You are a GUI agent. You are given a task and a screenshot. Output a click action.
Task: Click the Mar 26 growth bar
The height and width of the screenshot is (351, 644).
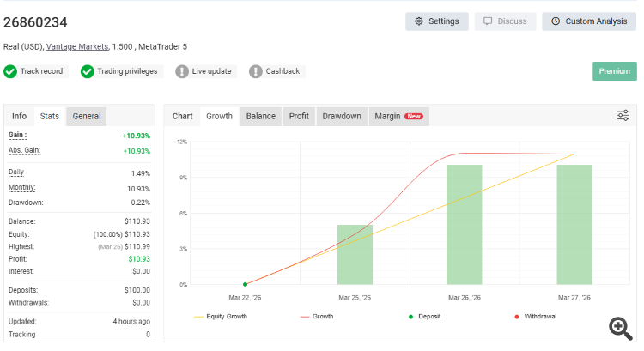[x=464, y=223]
